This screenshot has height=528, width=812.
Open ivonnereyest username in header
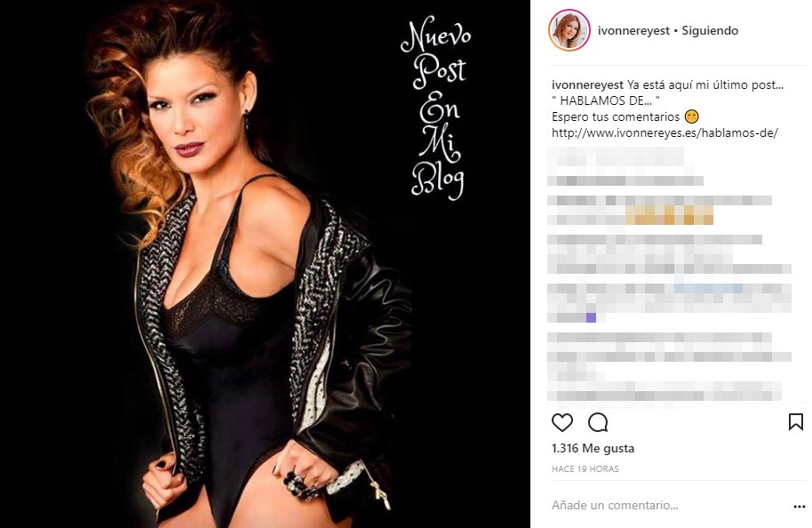coord(633,30)
